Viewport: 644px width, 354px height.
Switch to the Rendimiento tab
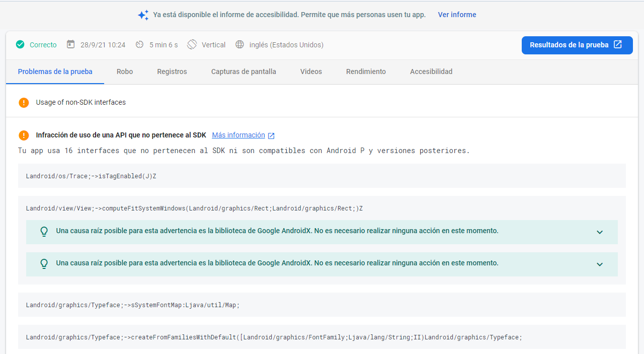(x=366, y=72)
